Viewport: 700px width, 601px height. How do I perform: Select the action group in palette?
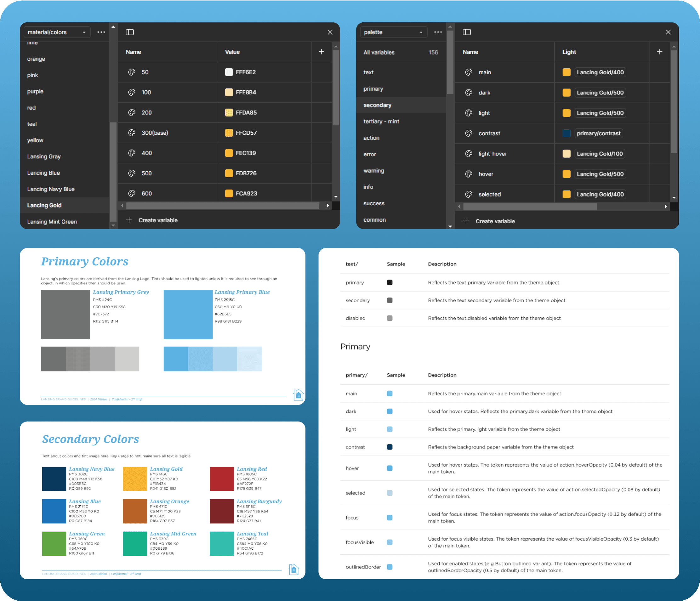pyautogui.click(x=401, y=138)
